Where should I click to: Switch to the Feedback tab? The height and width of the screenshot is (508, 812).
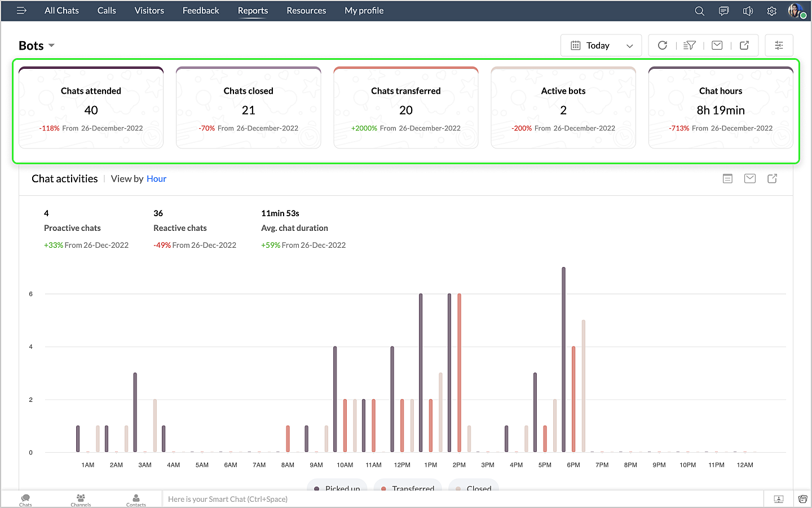[201, 11]
